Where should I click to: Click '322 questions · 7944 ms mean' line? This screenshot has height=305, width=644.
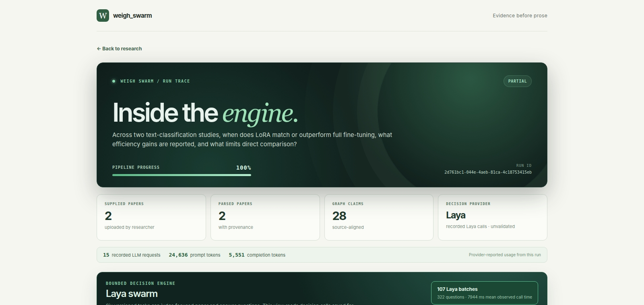pos(485,297)
